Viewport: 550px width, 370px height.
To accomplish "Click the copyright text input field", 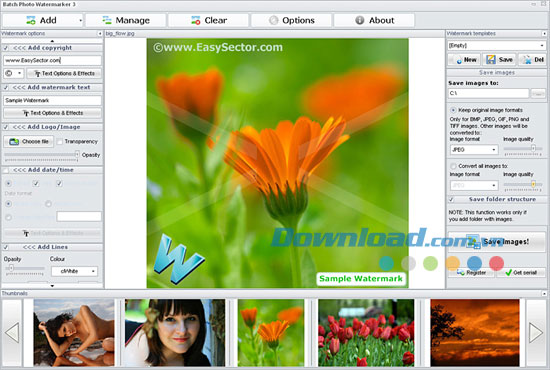I will pos(52,60).
